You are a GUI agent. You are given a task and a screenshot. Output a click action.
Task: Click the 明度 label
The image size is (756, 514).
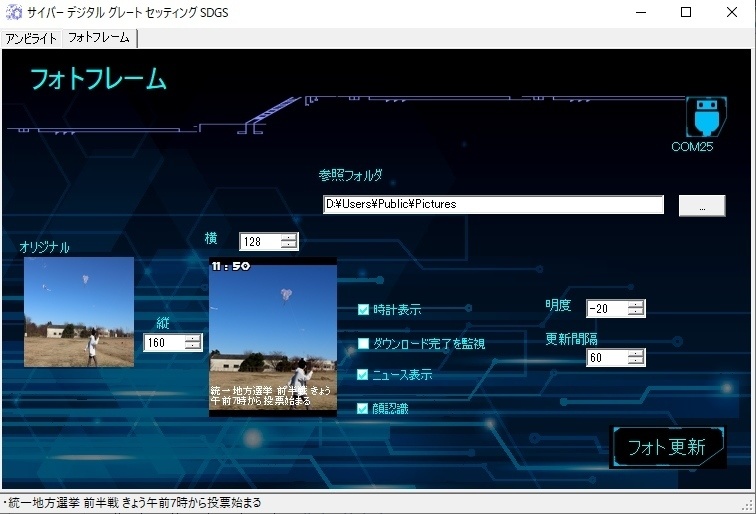[x=558, y=305]
